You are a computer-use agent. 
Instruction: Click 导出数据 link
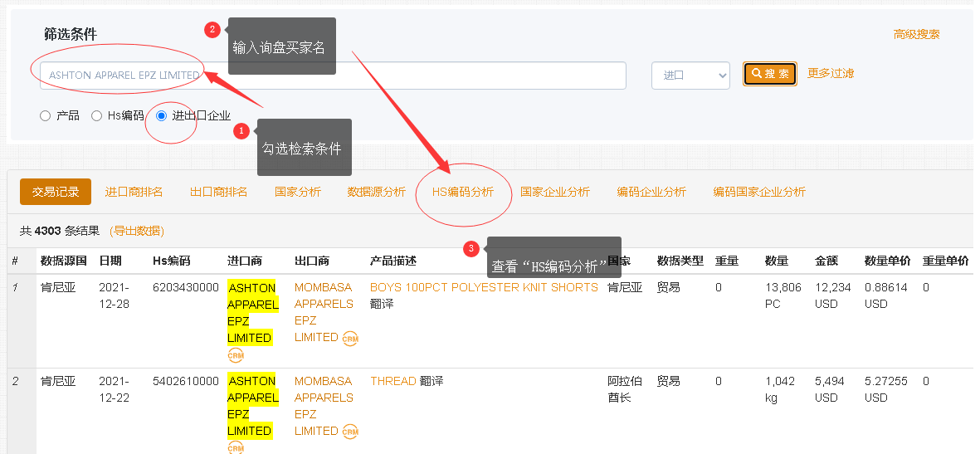[x=137, y=232]
